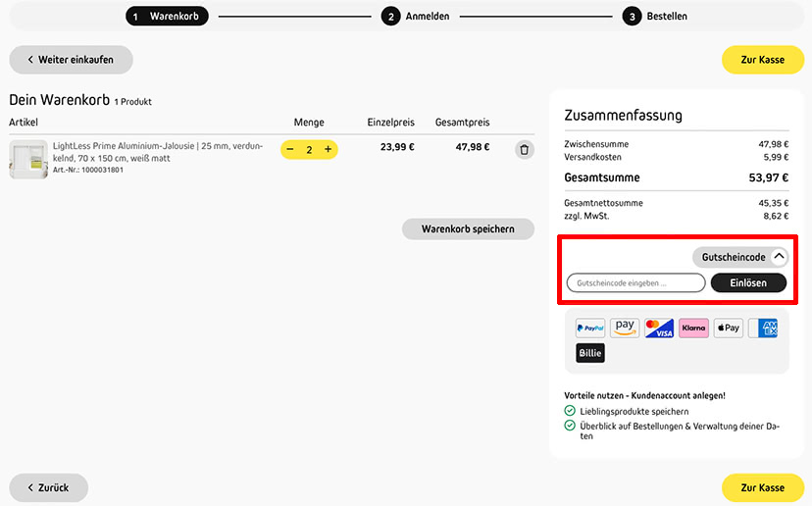Save the cart with Warenkorb speichern
This screenshot has width=812, height=506.
coord(468,228)
